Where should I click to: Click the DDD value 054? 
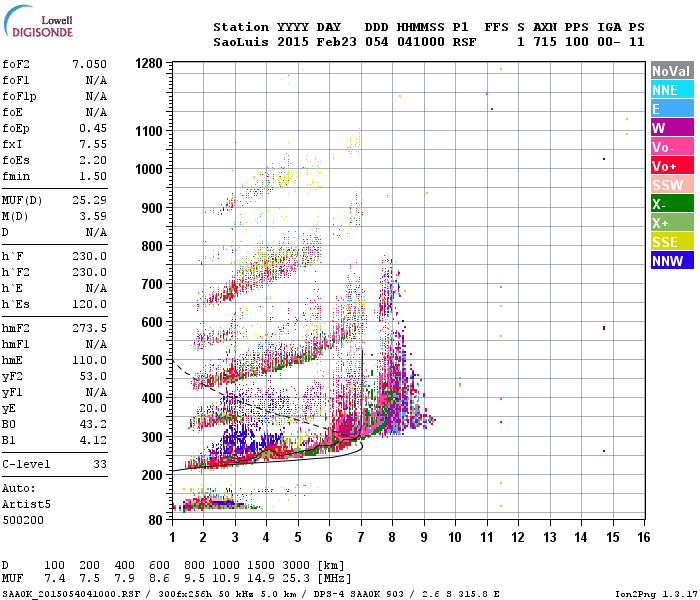coord(377,42)
